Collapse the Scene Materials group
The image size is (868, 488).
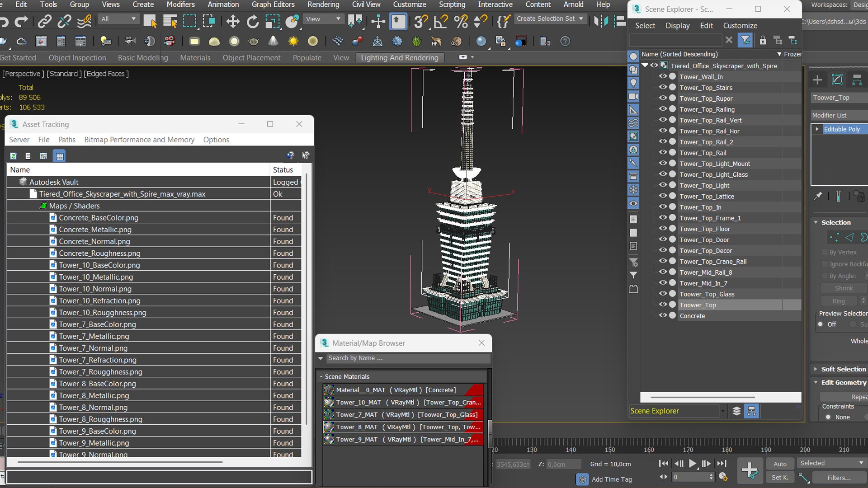pyautogui.click(x=321, y=376)
